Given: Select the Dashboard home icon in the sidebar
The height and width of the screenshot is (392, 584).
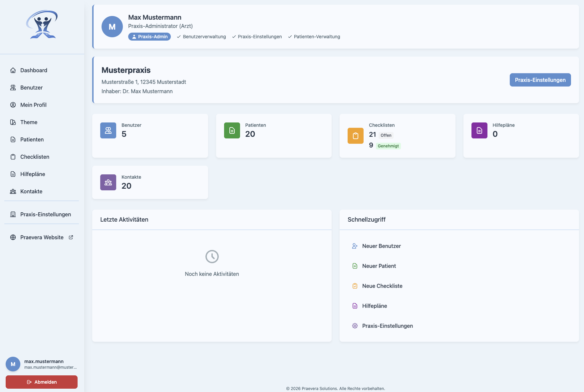Looking at the screenshot, I should 13,70.
